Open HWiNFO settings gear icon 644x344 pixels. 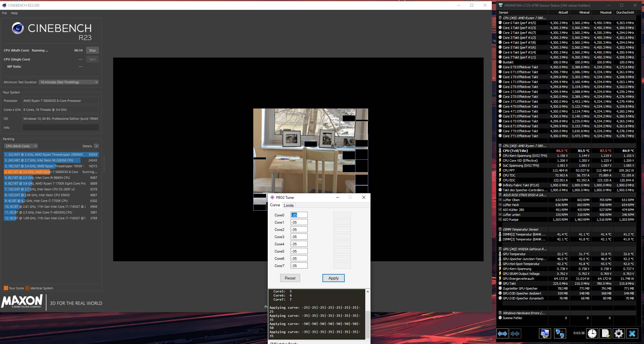pos(619,334)
